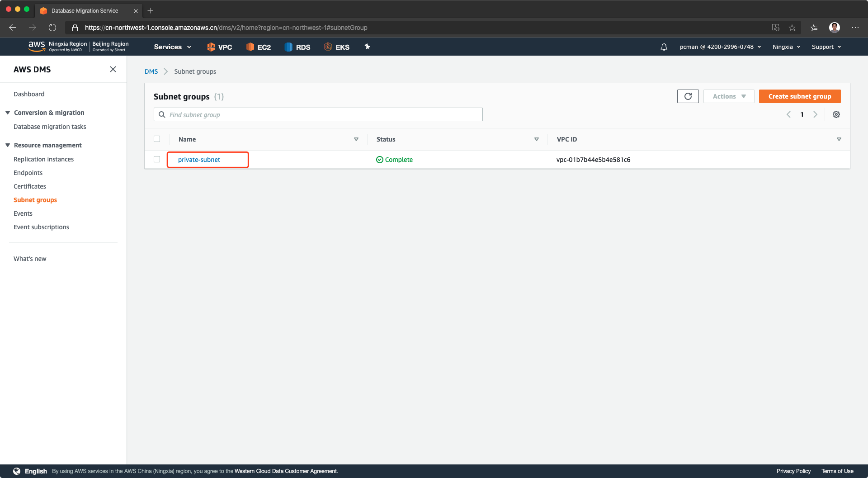Expand the Services menu

pyautogui.click(x=172, y=47)
